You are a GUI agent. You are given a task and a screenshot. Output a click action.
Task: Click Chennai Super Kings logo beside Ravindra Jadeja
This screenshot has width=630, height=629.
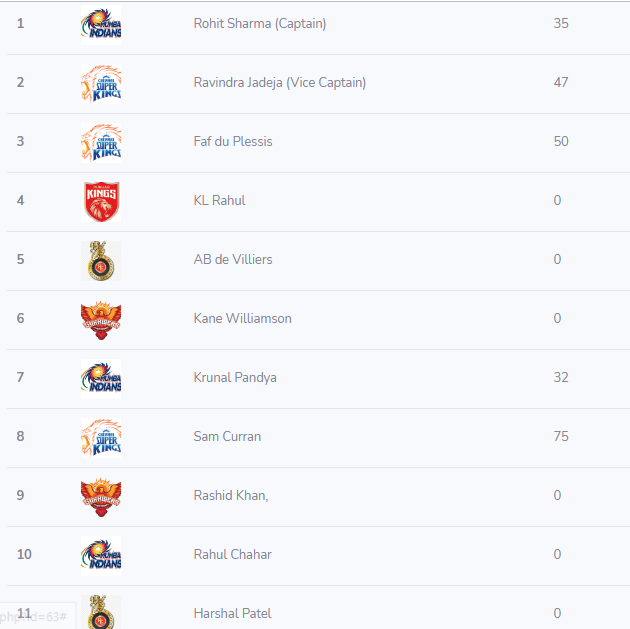101,84
